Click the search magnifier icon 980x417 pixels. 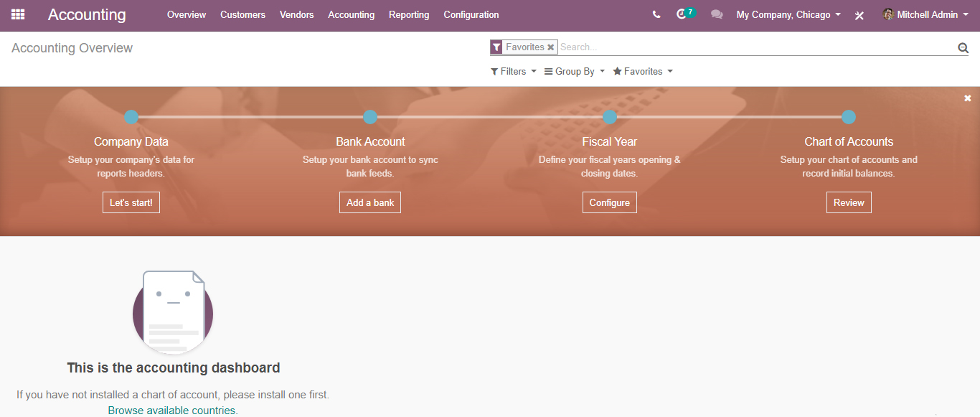[963, 47]
